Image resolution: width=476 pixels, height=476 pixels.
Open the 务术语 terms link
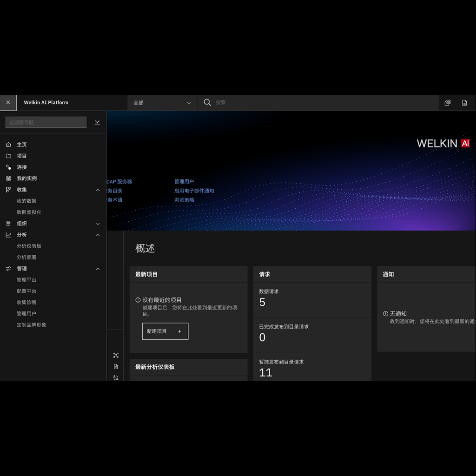point(115,200)
